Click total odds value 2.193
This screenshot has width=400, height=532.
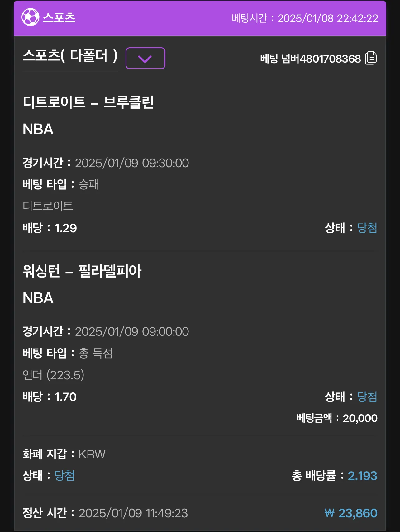(362, 476)
